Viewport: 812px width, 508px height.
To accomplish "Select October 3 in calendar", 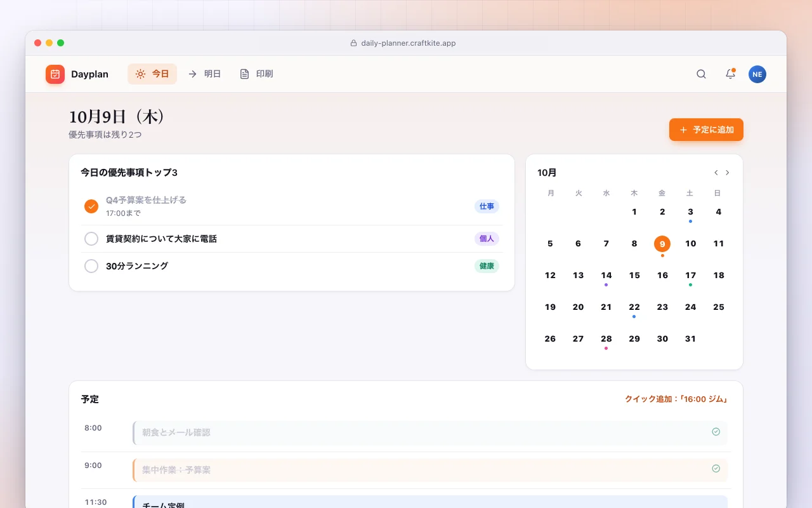I will pyautogui.click(x=690, y=212).
